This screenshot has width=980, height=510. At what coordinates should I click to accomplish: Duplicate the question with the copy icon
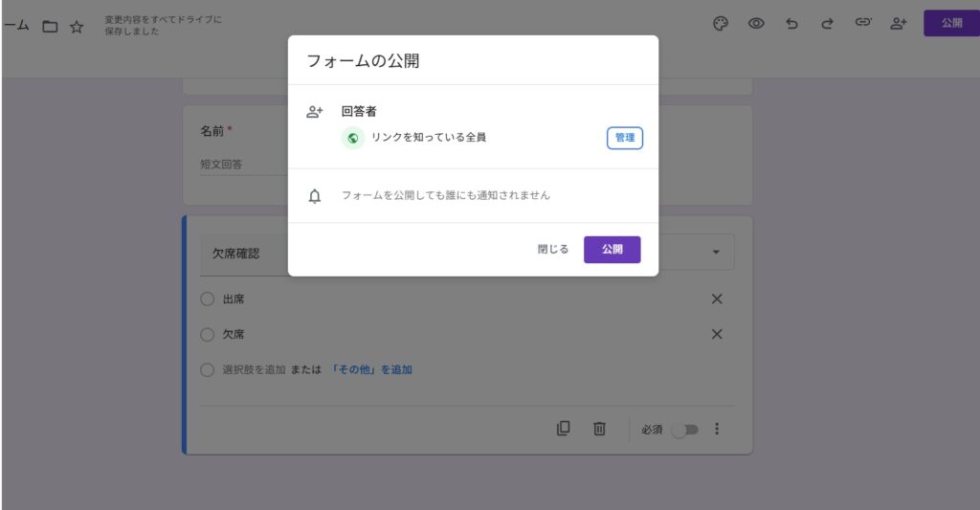pos(564,429)
